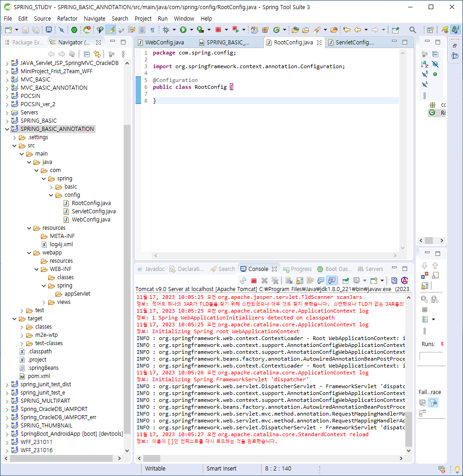Click the green Run button icon

[183, 30]
